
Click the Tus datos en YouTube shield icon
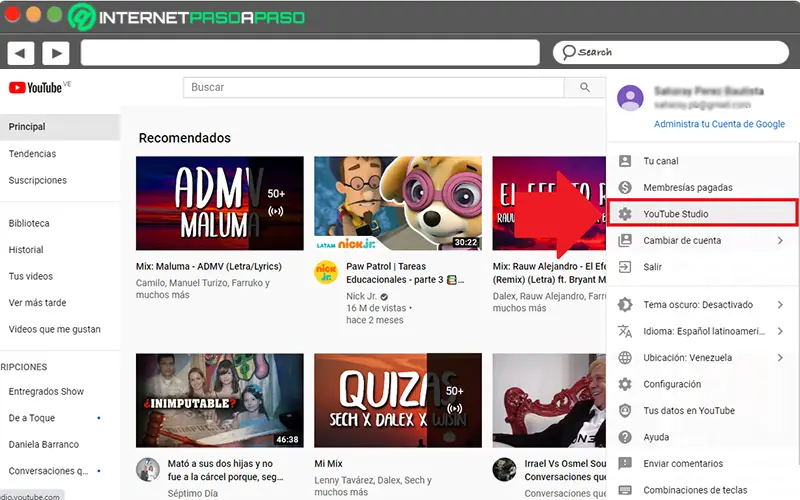(625, 411)
